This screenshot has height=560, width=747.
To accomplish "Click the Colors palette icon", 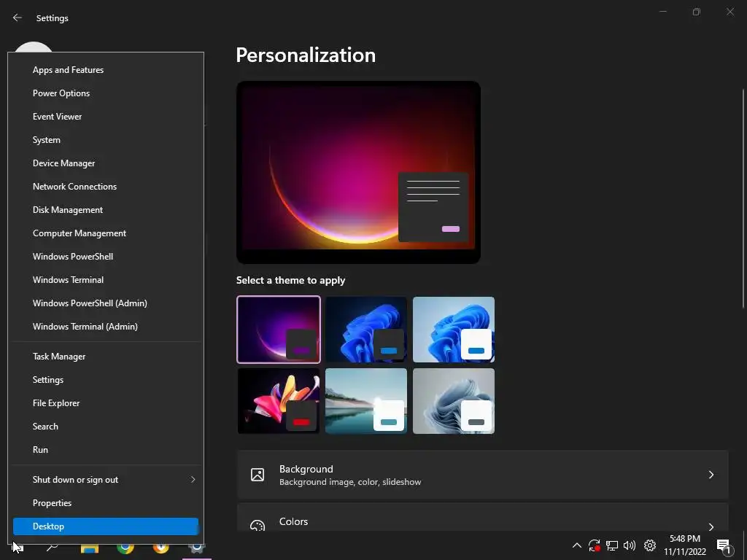I will pos(258,526).
